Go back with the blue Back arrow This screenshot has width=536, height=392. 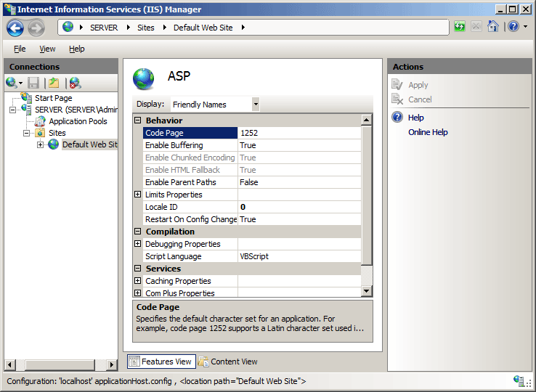15,28
